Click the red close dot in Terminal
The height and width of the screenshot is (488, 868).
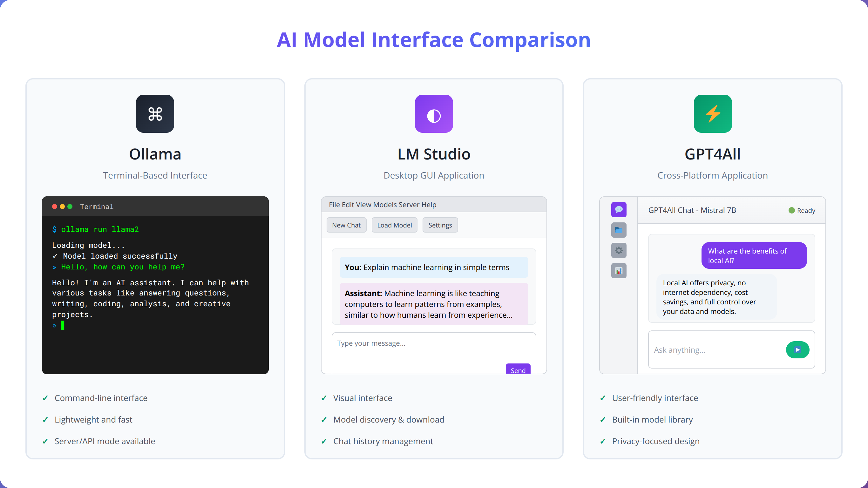coord(55,207)
